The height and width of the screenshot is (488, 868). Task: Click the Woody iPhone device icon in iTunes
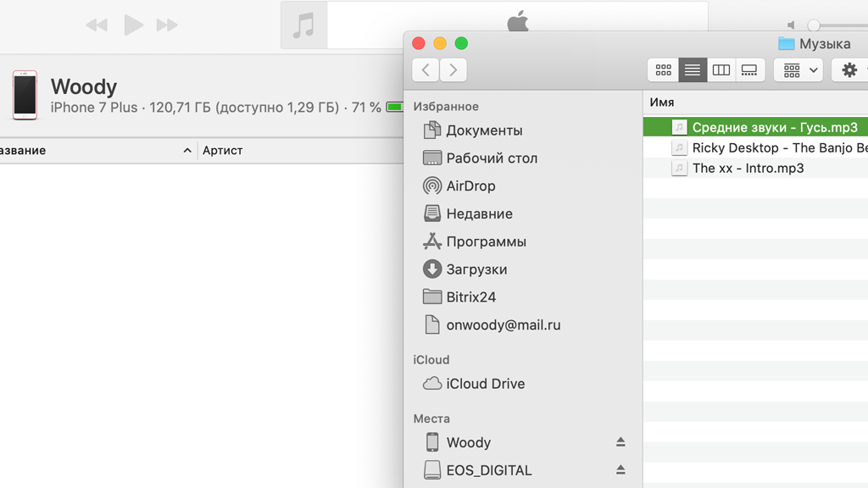tap(25, 95)
